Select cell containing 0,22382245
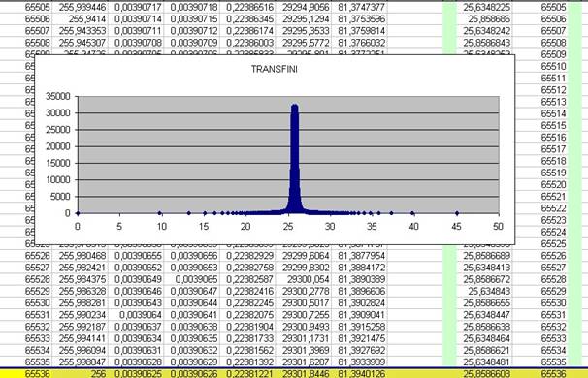Viewport: 588px width, 378px height. [x=247, y=303]
